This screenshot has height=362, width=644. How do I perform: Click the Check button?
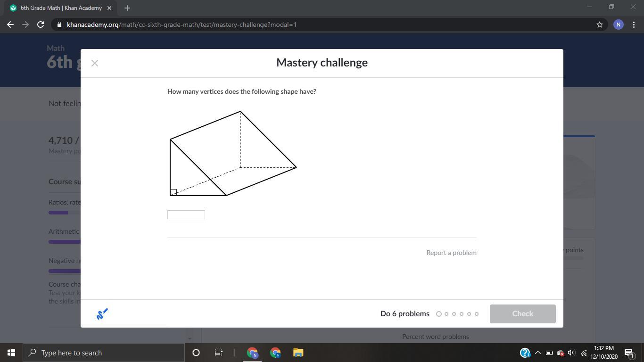(522, 314)
